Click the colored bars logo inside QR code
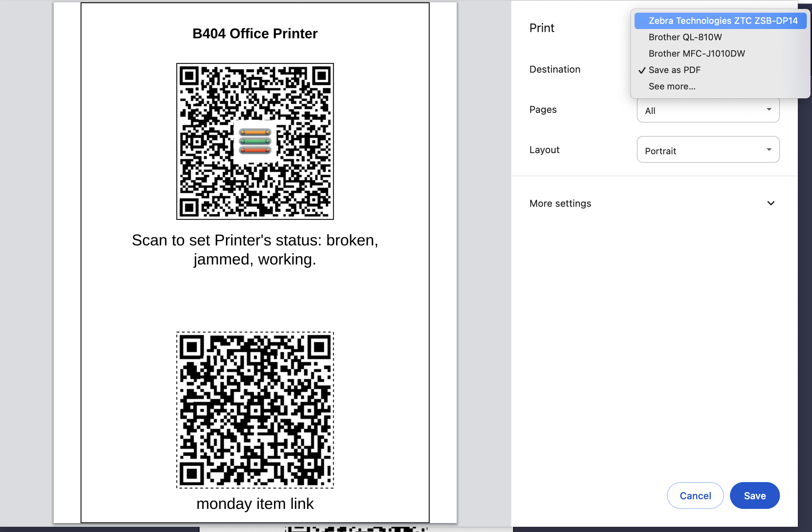Viewport: 812px width, 532px height. (x=255, y=141)
